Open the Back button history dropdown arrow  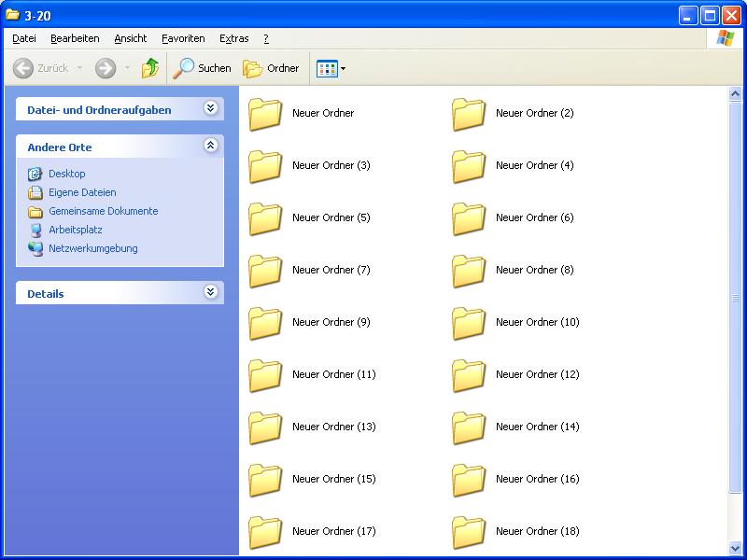pos(79,68)
